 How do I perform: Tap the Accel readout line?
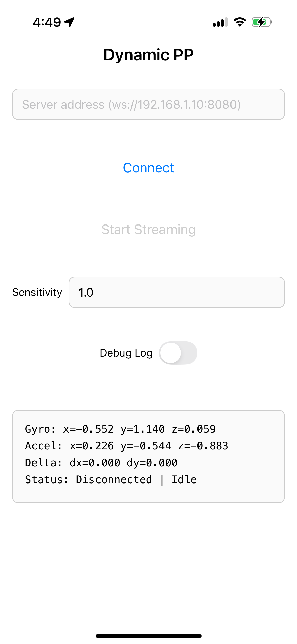tap(127, 446)
